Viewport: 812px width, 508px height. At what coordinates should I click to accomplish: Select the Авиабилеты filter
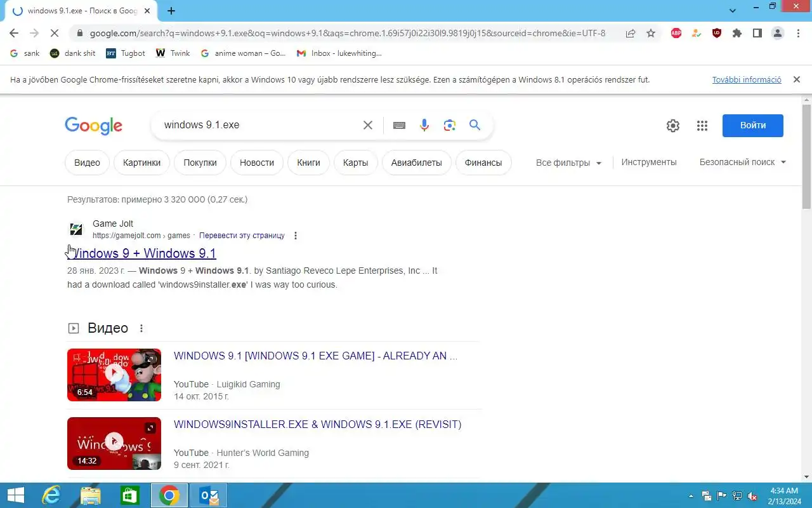(x=416, y=163)
